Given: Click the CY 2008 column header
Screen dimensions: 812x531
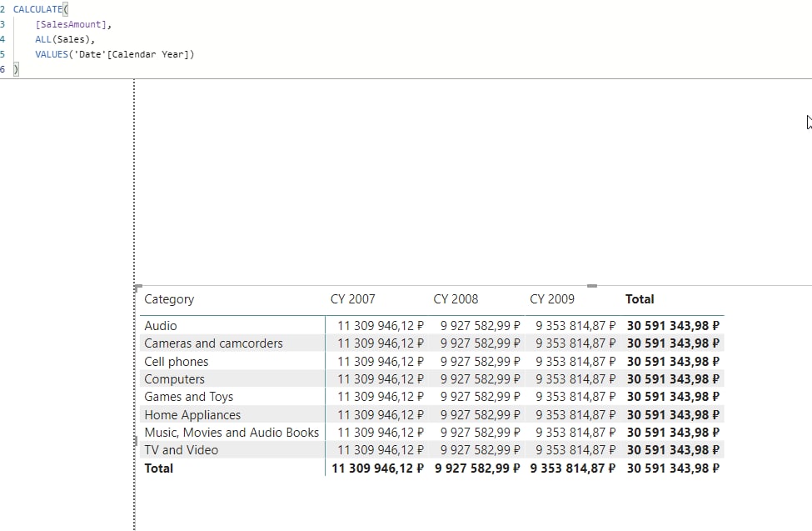Looking at the screenshot, I should 456,299.
